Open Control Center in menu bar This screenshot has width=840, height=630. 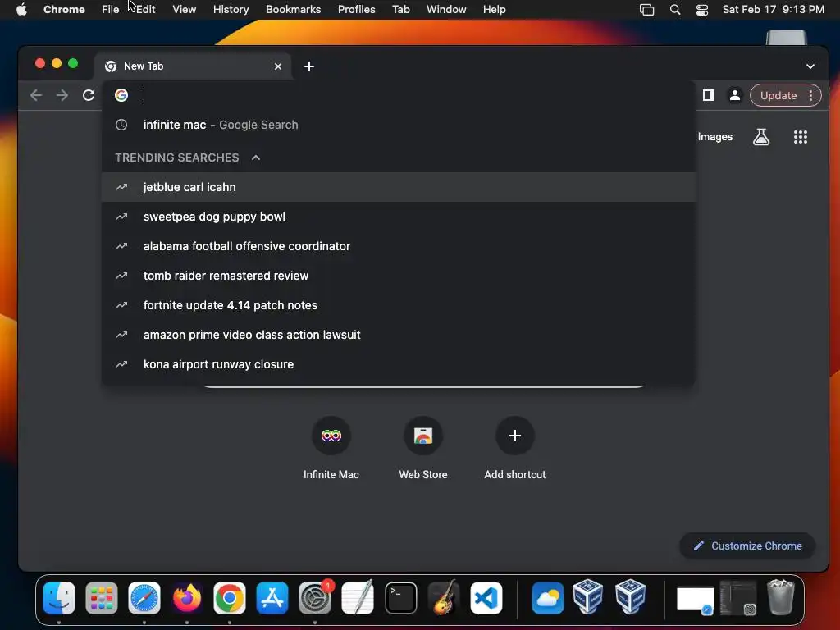tap(702, 10)
